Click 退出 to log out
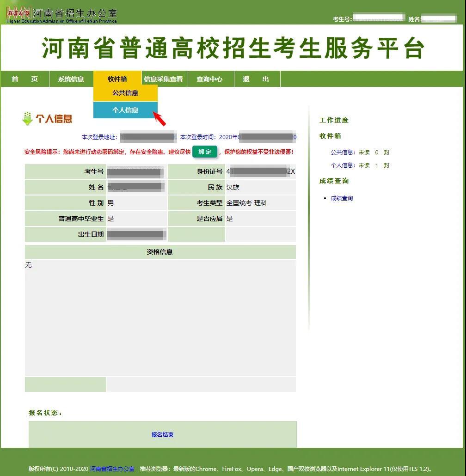 (x=254, y=79)
